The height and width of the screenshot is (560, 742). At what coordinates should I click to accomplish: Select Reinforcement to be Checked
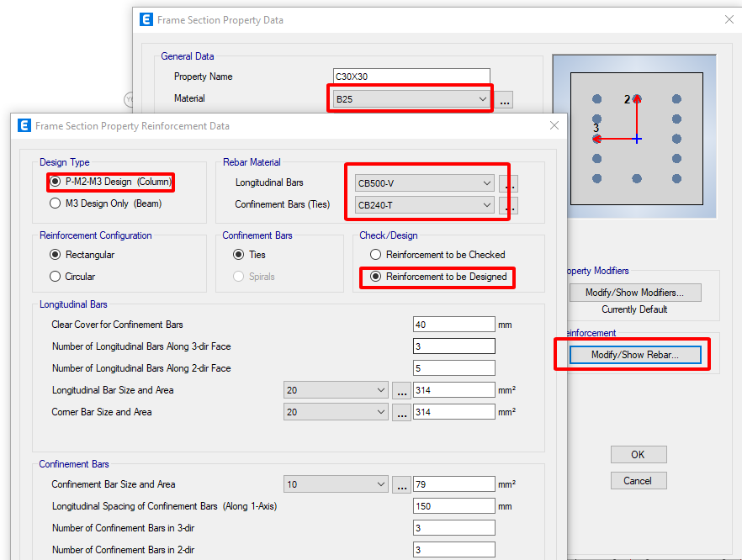coord(375,255)
